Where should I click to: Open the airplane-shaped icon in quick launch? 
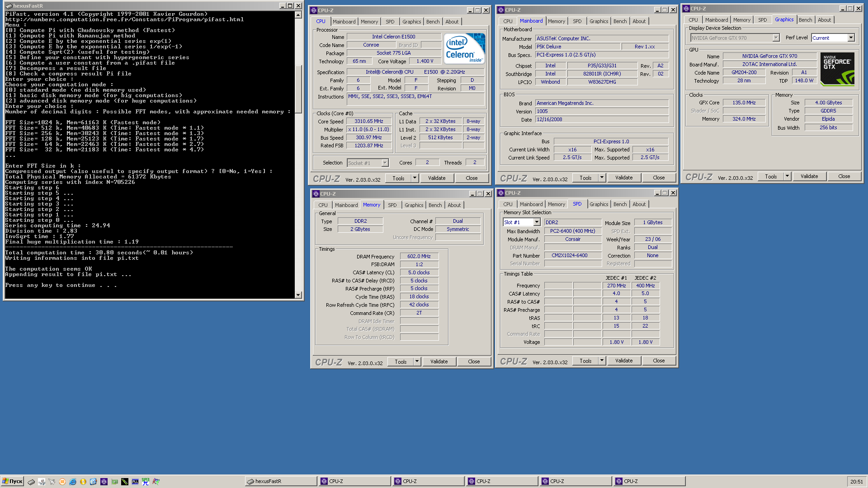click(52, 482)
